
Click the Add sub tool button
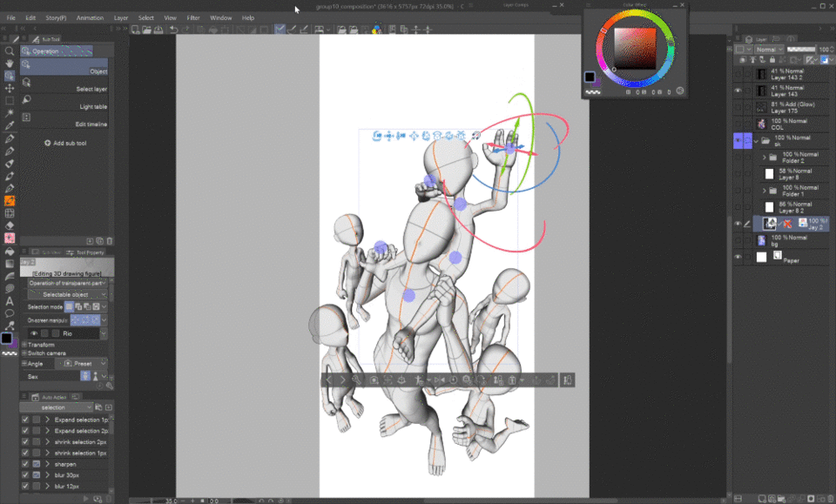coord(65,143)
